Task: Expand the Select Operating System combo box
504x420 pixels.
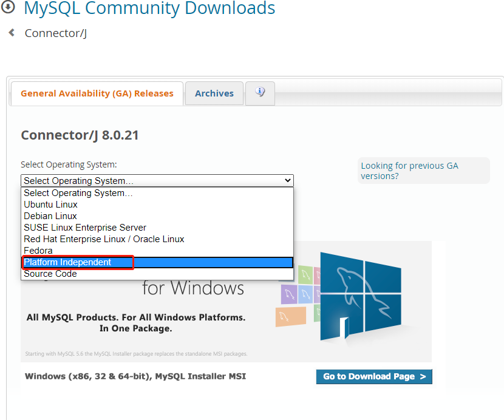Action: [x=157, y=181]
